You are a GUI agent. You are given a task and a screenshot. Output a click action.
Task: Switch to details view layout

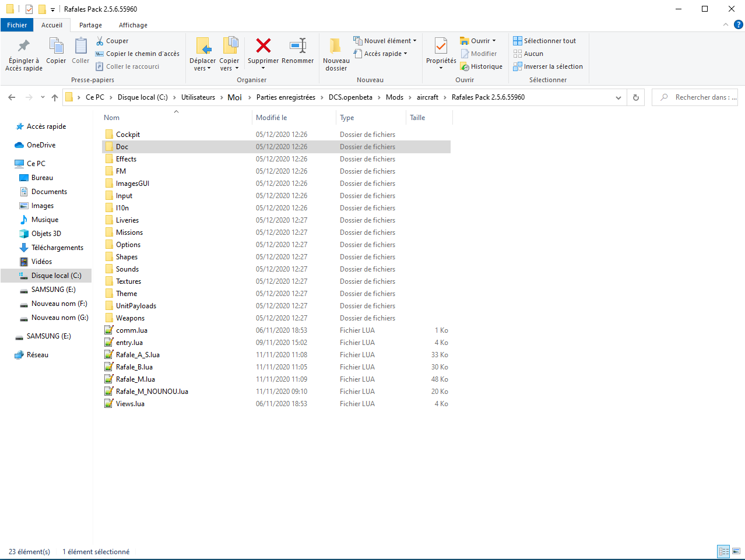pyautogui.click(x=724, y=551)
